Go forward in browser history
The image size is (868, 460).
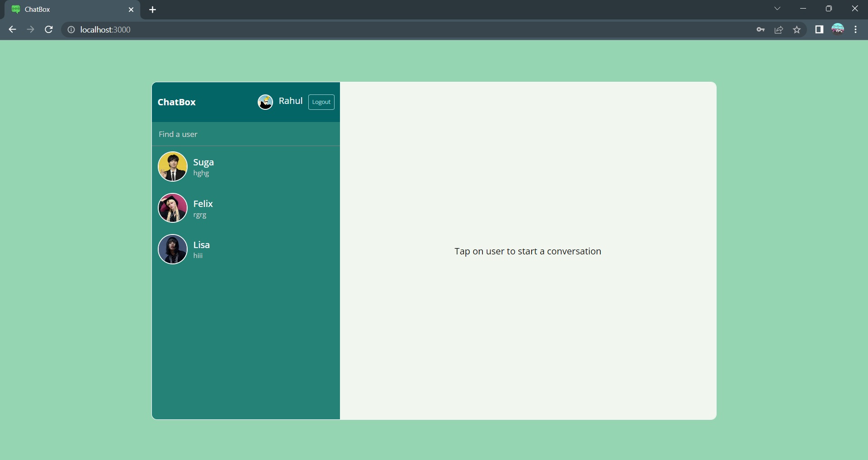(30, 29)
